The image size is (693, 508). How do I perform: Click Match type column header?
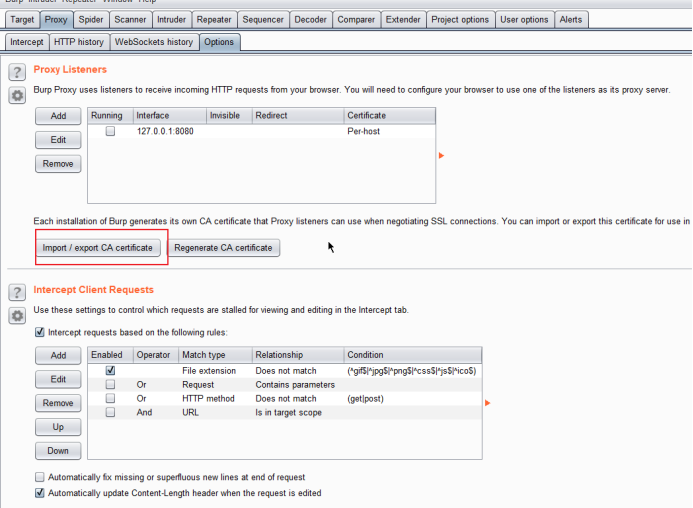[215, 355]
